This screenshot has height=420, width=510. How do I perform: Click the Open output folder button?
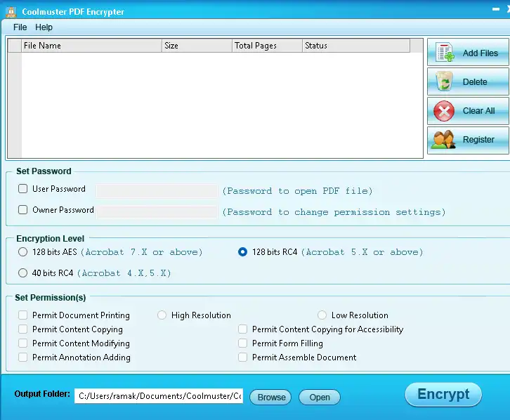point(320,398)
